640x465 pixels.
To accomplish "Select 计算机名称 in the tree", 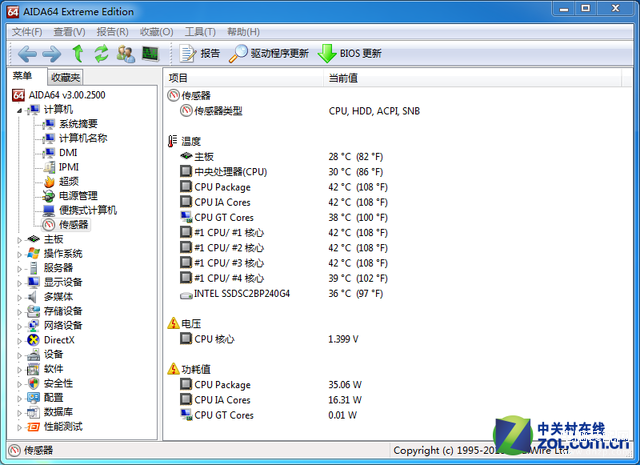I will (83, 138).
